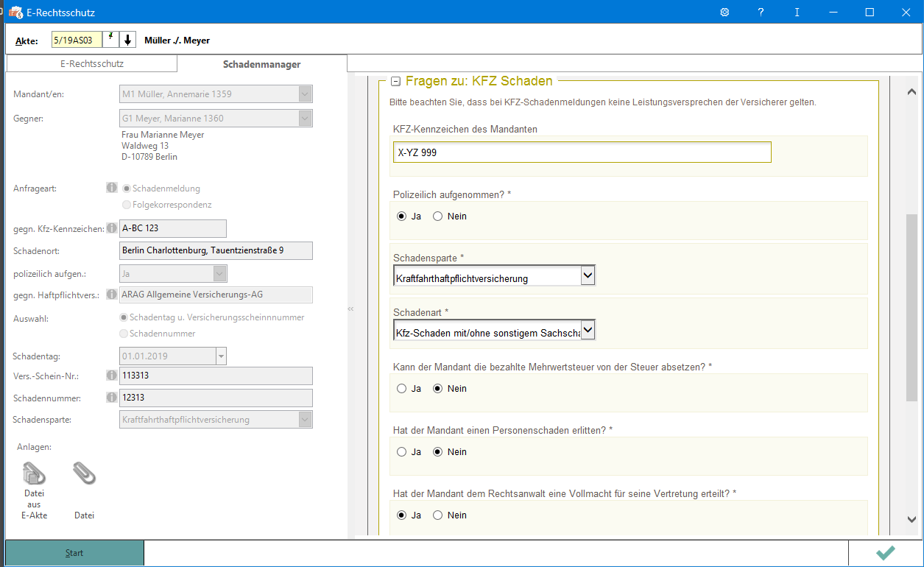This screenshot has height=567, width=924.
Task: Open settings via the title bar gear icon
Action: (724, 13)
